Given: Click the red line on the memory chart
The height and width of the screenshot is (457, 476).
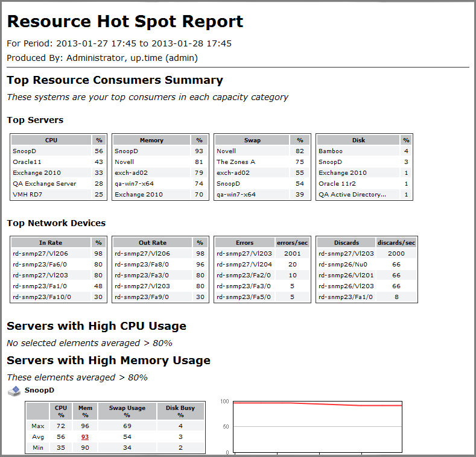Looking at the screenshot, I should (302, 403).
